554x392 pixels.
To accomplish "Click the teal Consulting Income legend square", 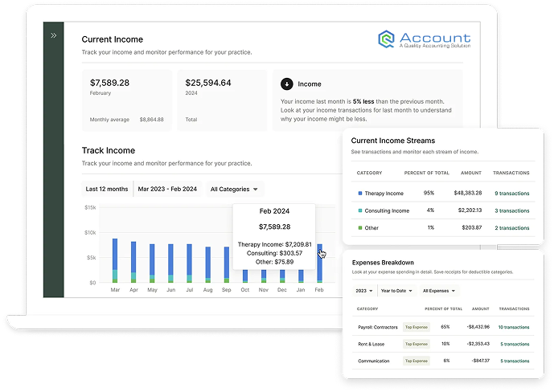I will (x=359, y=210).
